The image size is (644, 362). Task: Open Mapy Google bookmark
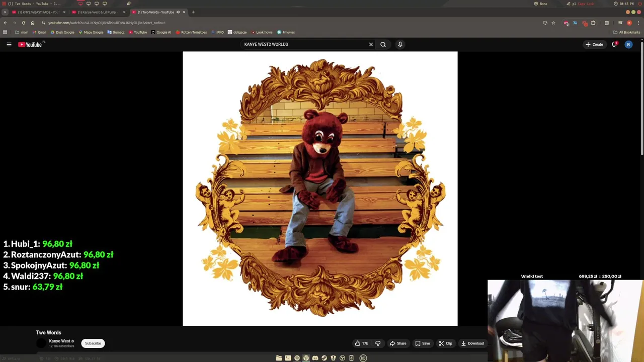(x=91, y=32)
